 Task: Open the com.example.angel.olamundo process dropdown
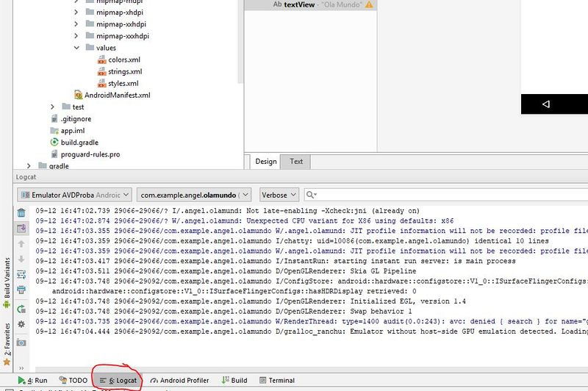pos(193,195)
